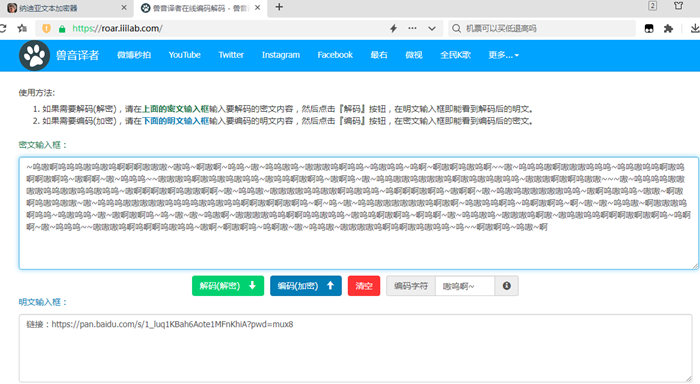This screenshot has width=700, height=384.
Task: Open the downloads arrow icon
Action: 695,29
